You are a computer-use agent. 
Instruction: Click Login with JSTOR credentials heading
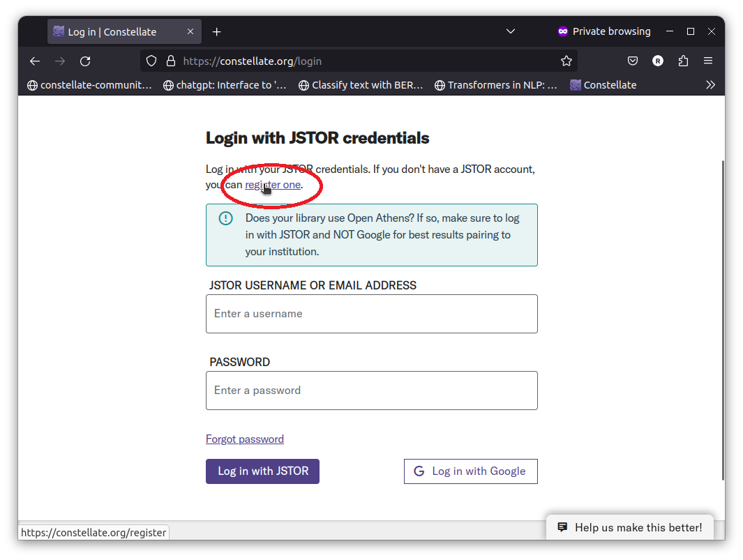(317, 138)
